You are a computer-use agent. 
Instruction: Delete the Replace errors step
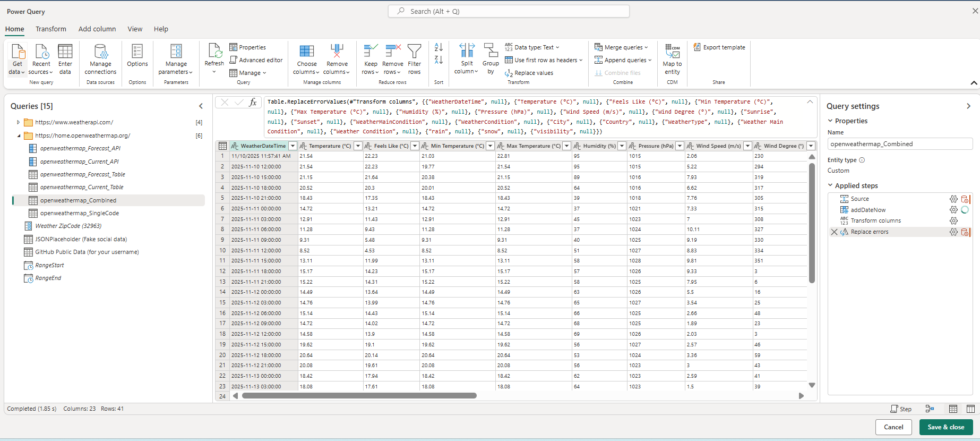click(835, 232)
